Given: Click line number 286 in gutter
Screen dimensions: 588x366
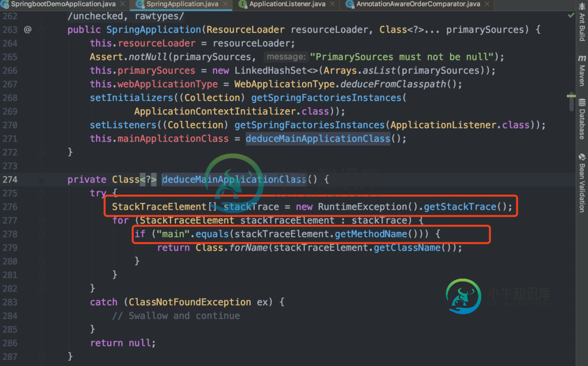Looking at the screenshot, I should click(10, 343).
